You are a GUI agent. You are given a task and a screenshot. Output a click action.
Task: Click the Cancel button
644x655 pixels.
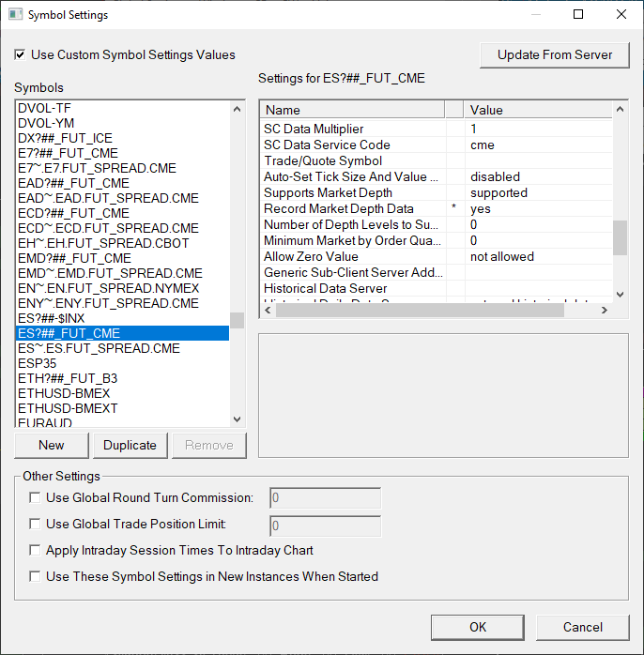[x=583, y=627]
